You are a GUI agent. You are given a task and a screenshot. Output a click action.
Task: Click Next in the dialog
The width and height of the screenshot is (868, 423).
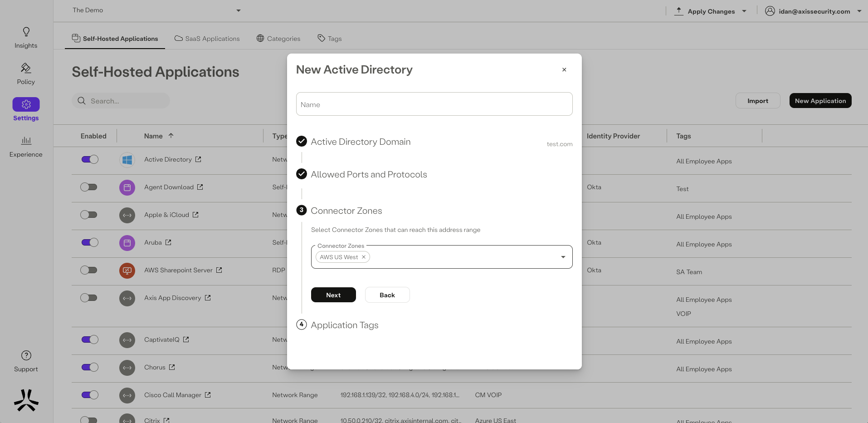pyautogui.click(x=333, y=295)
